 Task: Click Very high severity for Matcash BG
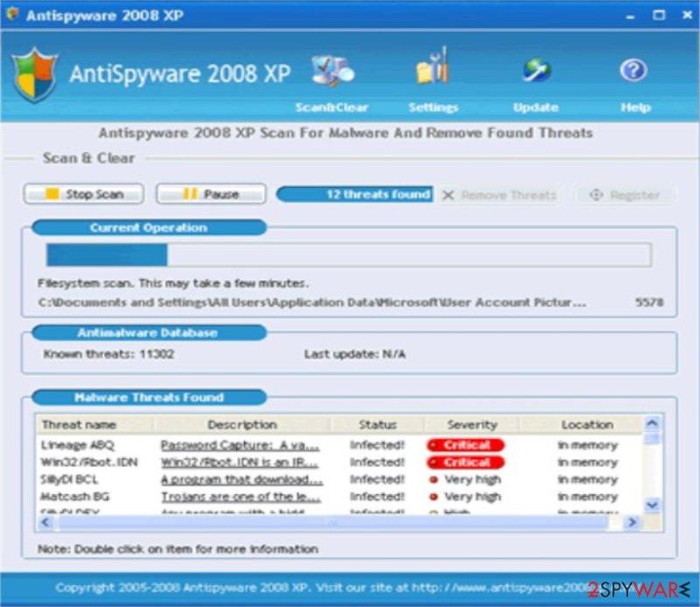(x=465, y=496)
